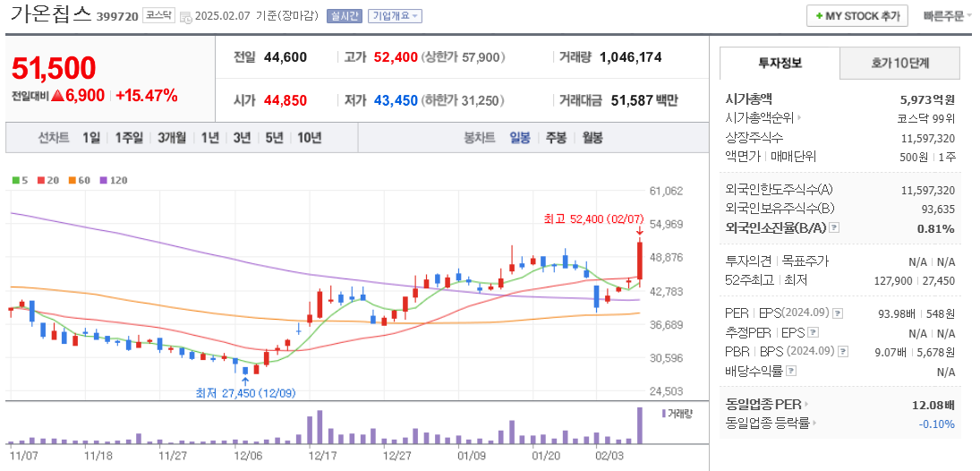Switch to the 투자정보 tab
The image size is (980, 471).
780,63
